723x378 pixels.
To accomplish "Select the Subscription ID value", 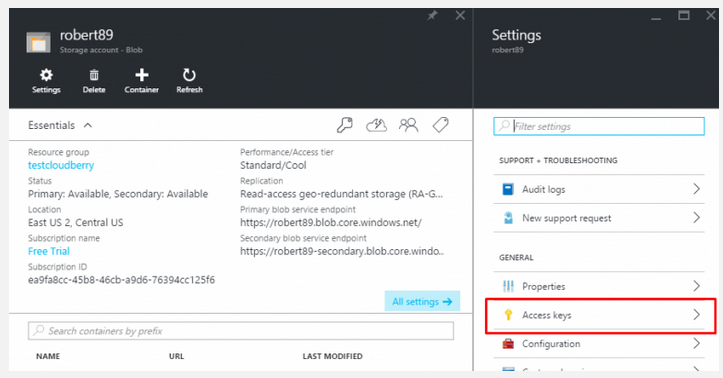I will [x=121, y=280].
